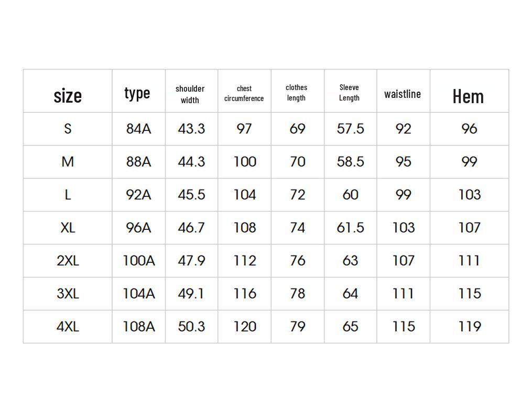Click the 4XL size row label
The height and width of the screenshot is (399, 532).
coord(68,327)
